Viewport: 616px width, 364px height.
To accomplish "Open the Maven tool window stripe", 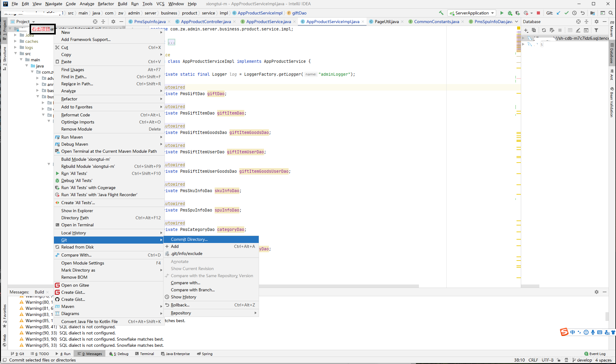I will tap(612, 28).
